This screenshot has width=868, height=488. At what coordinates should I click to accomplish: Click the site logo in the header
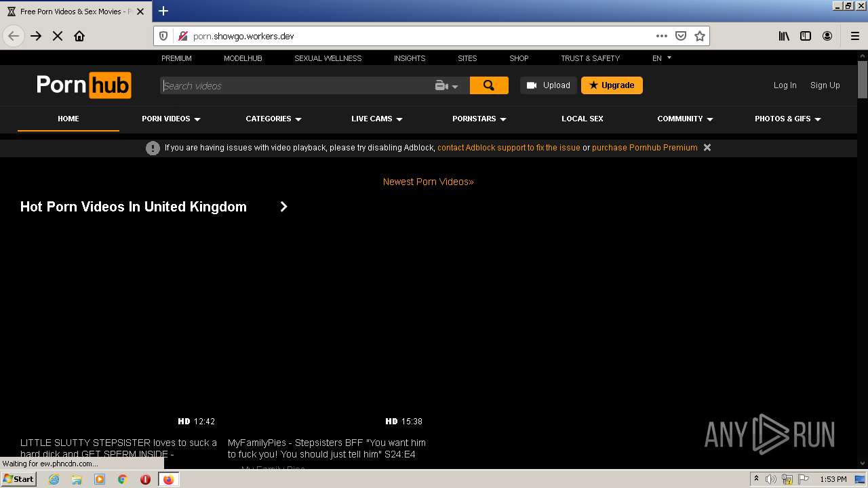83,85
